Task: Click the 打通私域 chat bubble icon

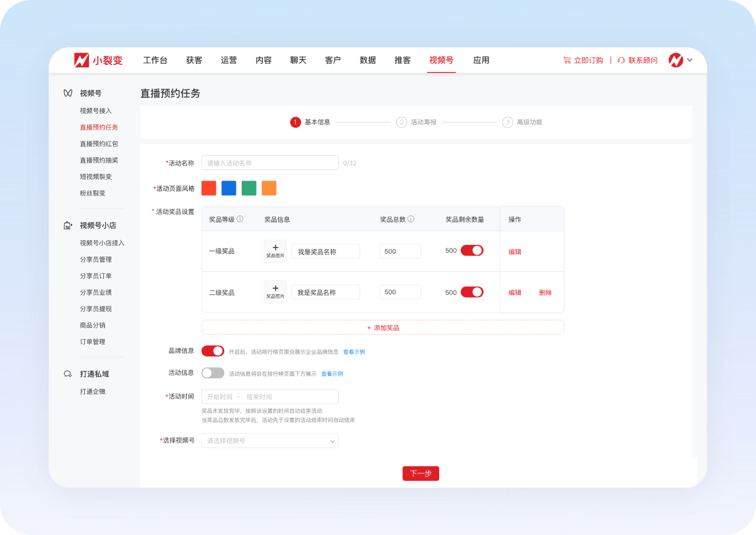Action: (67, 374)
